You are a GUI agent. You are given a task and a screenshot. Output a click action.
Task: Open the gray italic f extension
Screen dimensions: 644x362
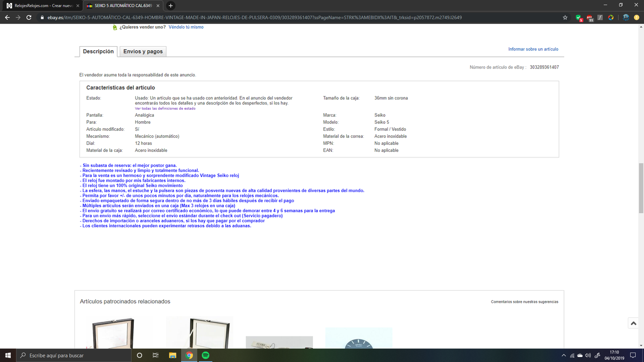[x=601, y=17]
